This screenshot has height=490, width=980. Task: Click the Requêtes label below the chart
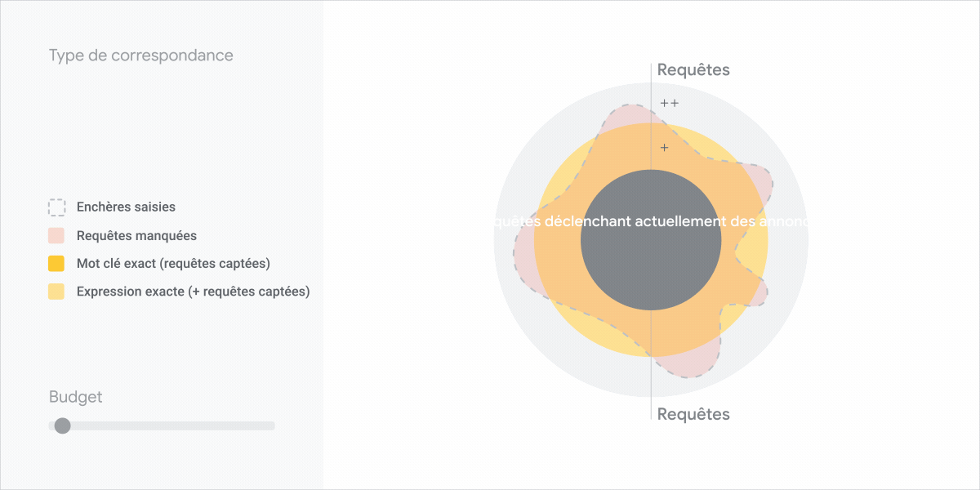click(693, 414)
